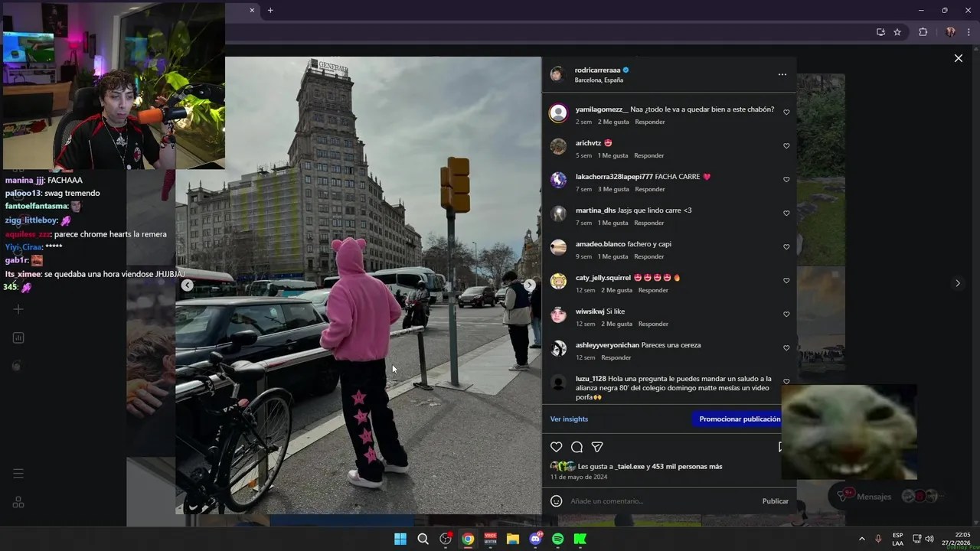This screenshot has width=980, height=551.
Task: Open Kick app from the taskbar
Action: point(580,539)
